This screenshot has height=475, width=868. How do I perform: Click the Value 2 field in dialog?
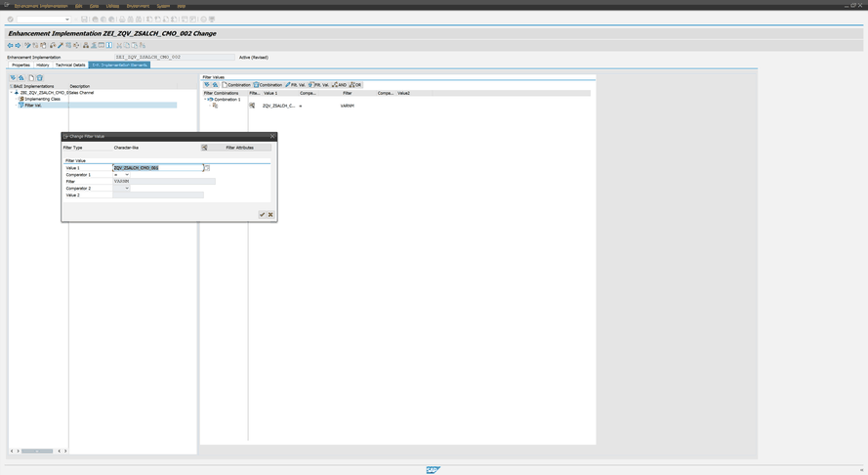click(x=158, y=195)
